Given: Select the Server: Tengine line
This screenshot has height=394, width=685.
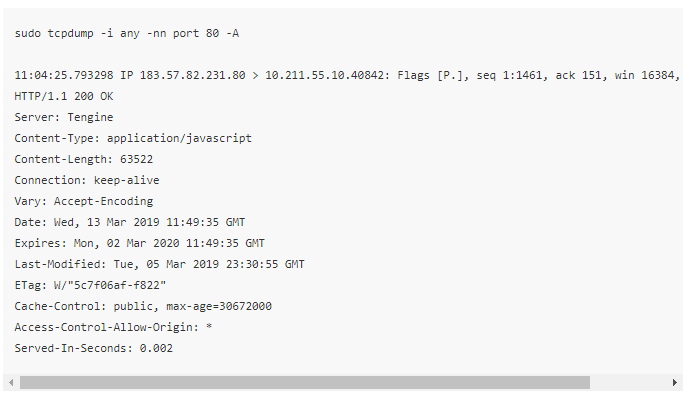Looking at the screenshot, I should click(x=64, y=118).
